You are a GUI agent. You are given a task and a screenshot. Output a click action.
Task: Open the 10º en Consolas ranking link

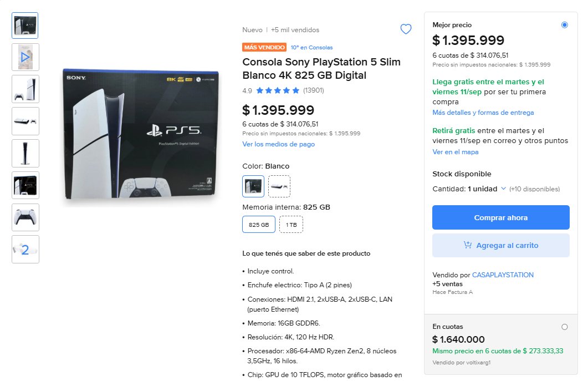[x=311, y=47]
